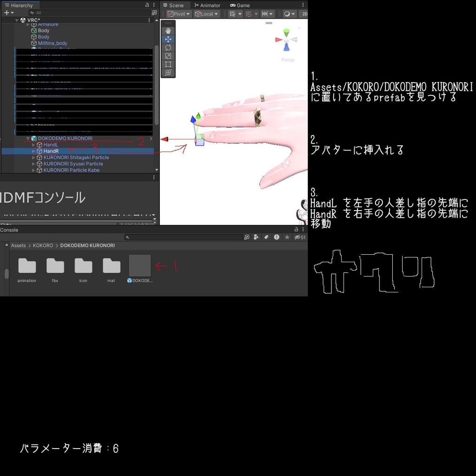Viewport: 476px width, 476px height.
Task: Click the red X-axis gizmo cone
Action: [279, 40]
